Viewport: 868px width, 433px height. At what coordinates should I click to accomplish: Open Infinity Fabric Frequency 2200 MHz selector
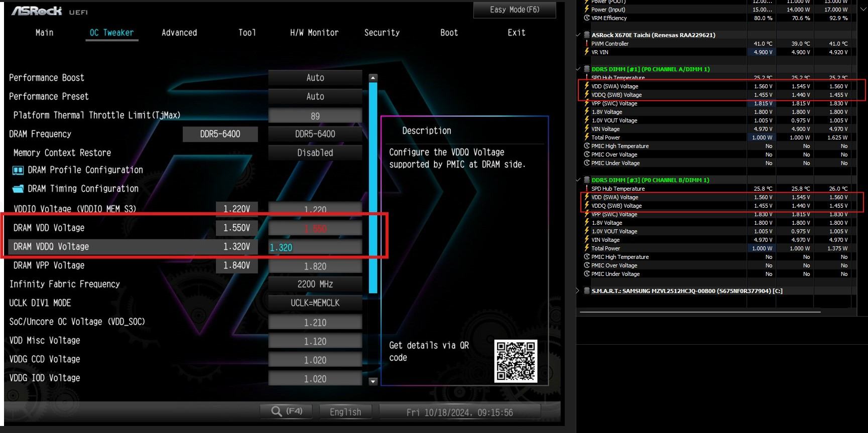pos(315,284)
